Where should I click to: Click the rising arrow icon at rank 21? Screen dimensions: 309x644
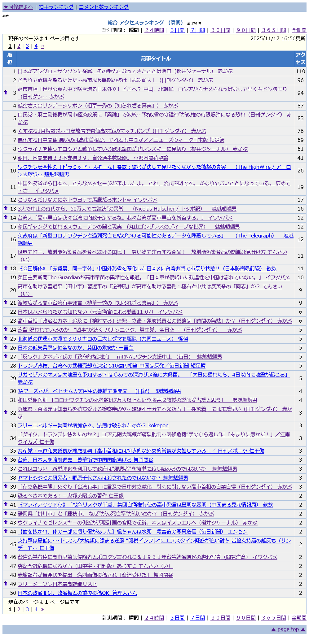pyautogui.click(x=6, y=302)
